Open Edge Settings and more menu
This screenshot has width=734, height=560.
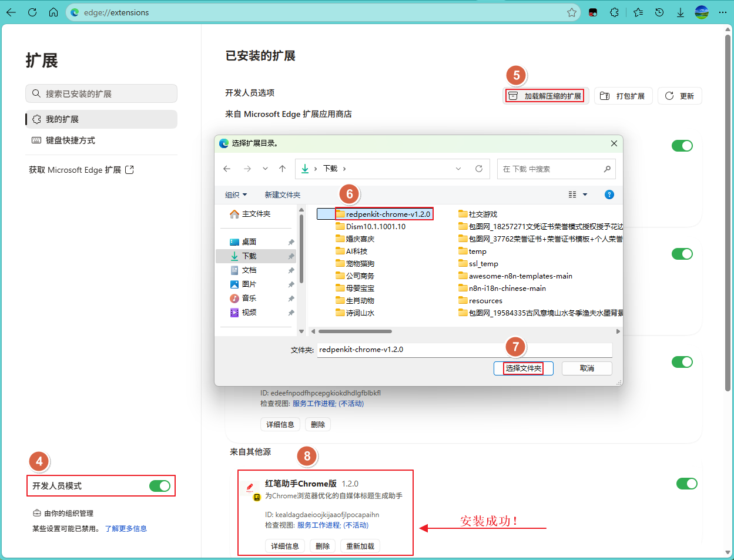click(x=723, y=12)
